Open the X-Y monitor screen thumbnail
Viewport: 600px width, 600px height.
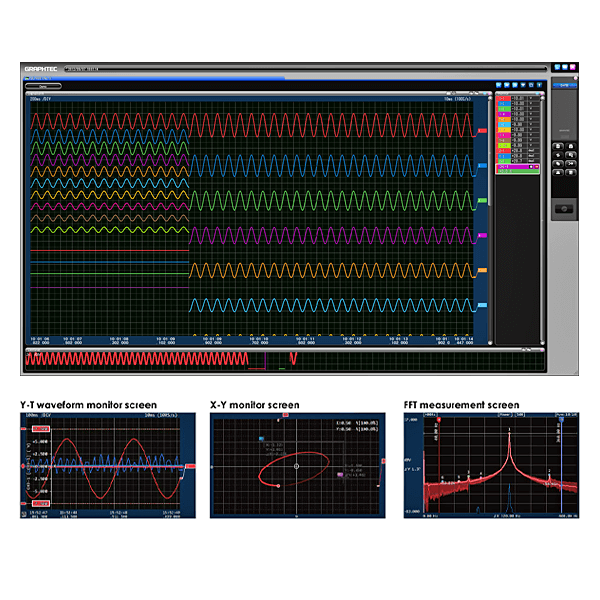(x=298, y=465)
